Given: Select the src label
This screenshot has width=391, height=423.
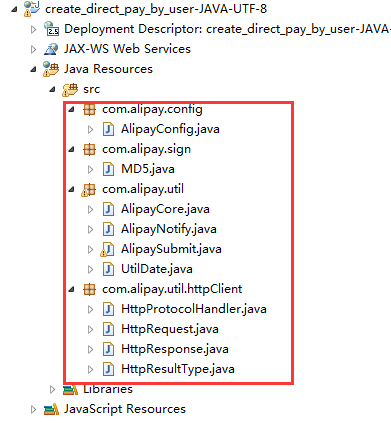Looking at the screenshot, I should coord(91,89).
